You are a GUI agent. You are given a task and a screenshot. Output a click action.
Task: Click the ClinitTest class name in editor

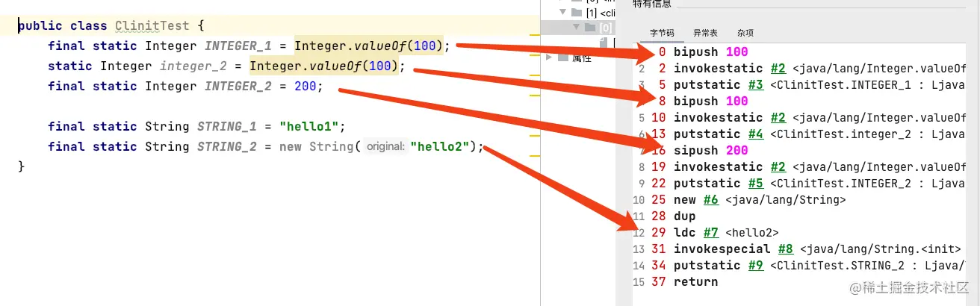pos(152,25)
